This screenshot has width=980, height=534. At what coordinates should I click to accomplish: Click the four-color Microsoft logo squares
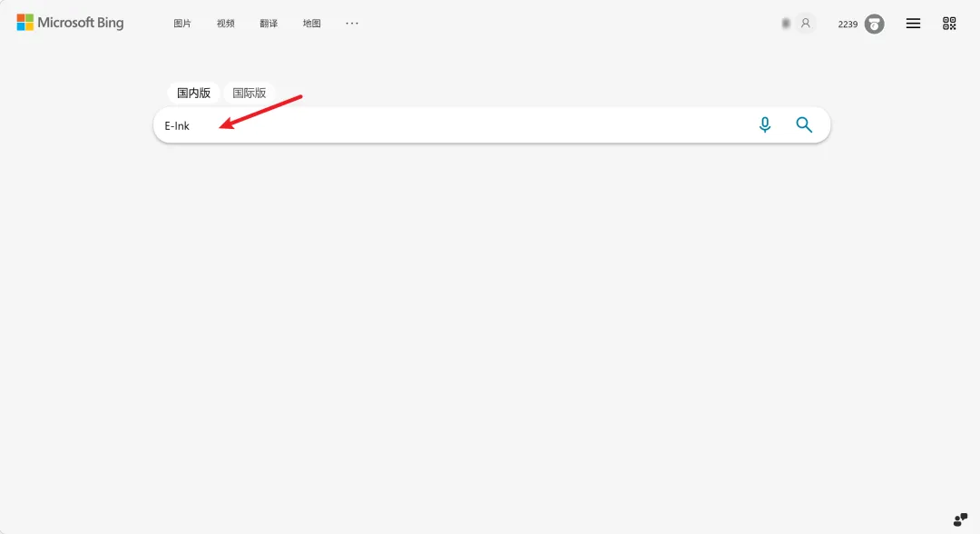[25, 23]
